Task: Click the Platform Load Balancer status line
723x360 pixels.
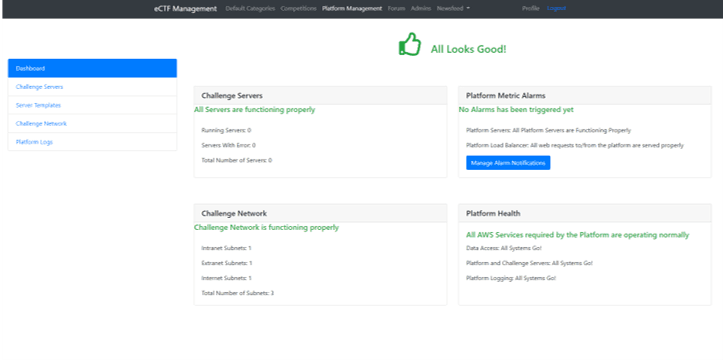Action: coord(575,145)
